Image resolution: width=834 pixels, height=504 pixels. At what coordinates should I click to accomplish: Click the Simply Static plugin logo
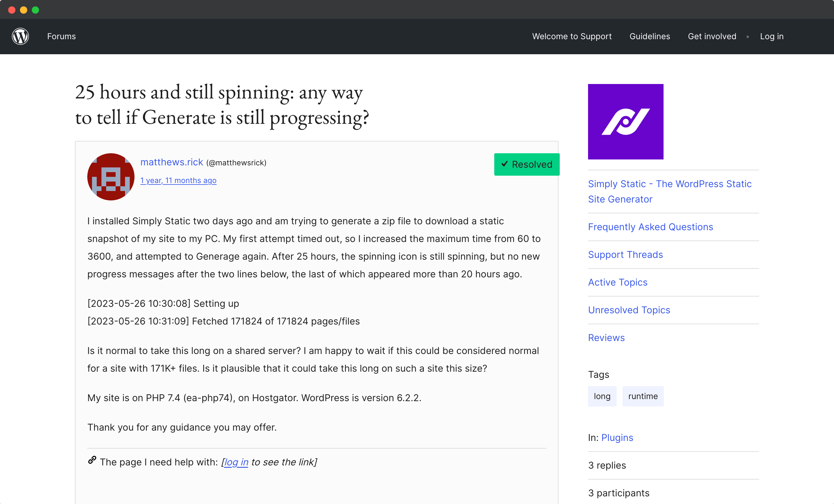625,121
